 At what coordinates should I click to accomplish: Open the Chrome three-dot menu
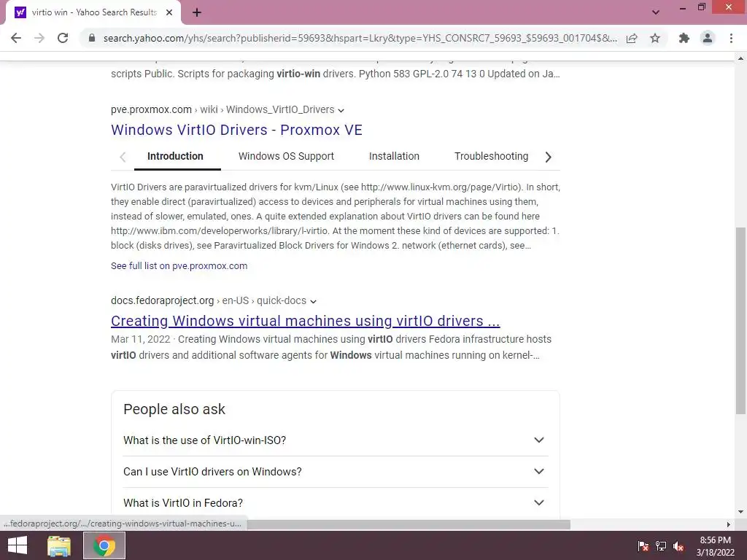pyautogui.click(x=731, y=38)
